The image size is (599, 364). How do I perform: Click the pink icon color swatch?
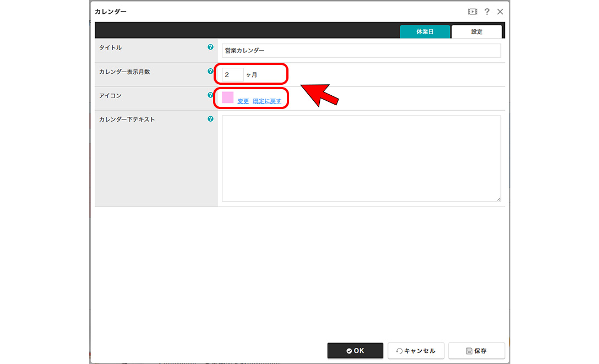pyautogui.click(x=228, y=98)
